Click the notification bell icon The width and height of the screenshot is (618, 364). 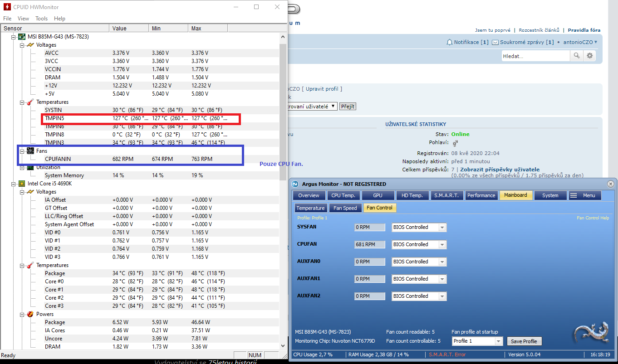click(450, 42)
